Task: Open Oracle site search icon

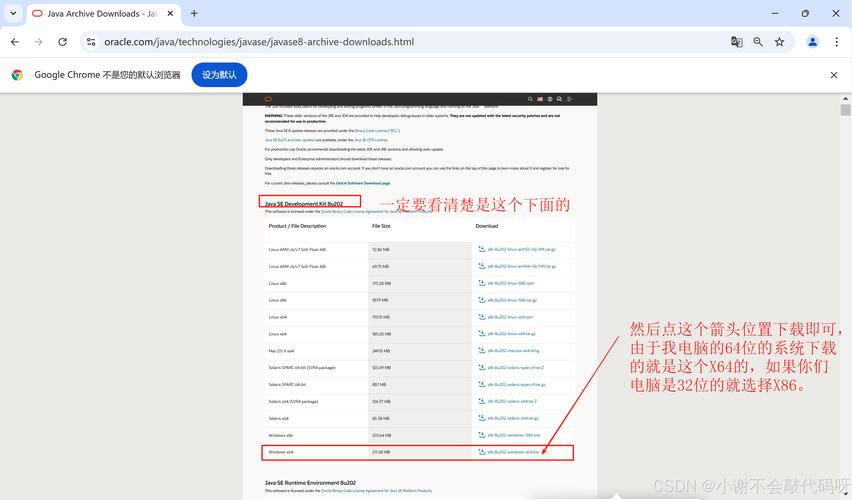Action: point(530,99)
